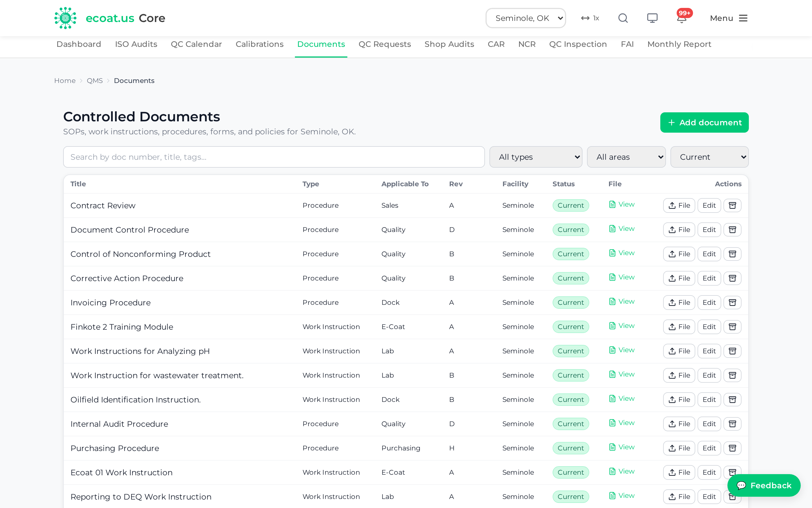View file of Internal Audit Procedure
812x508 pixels.
pos(621,423)
